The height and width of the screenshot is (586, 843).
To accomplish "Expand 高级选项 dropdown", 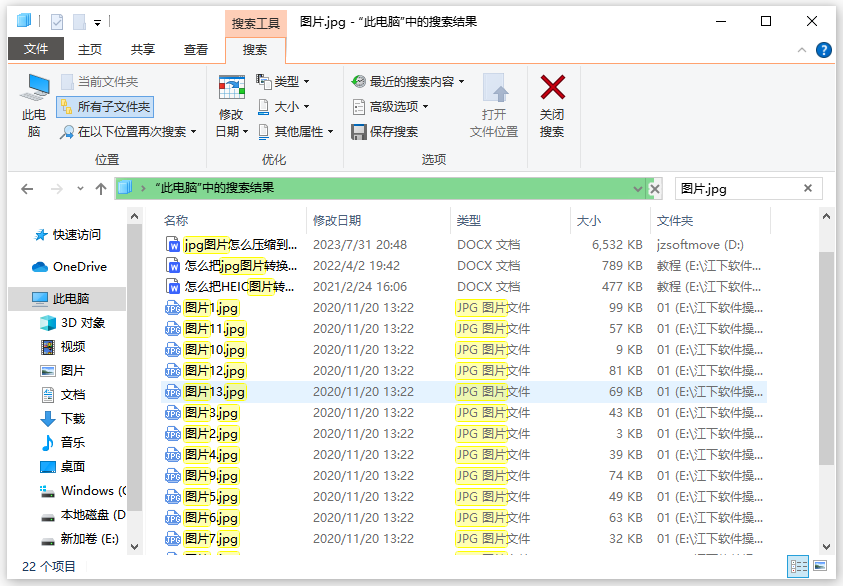I will (x=390, y=106).
